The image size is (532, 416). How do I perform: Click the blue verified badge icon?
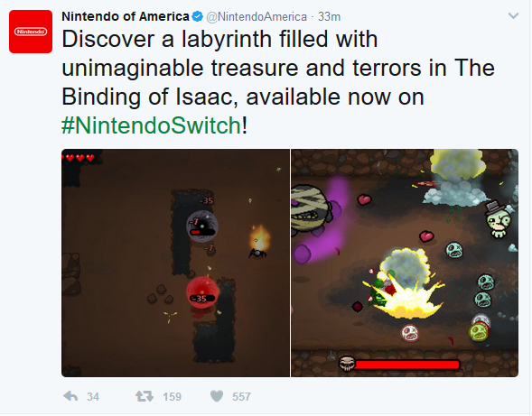[198, 16]
